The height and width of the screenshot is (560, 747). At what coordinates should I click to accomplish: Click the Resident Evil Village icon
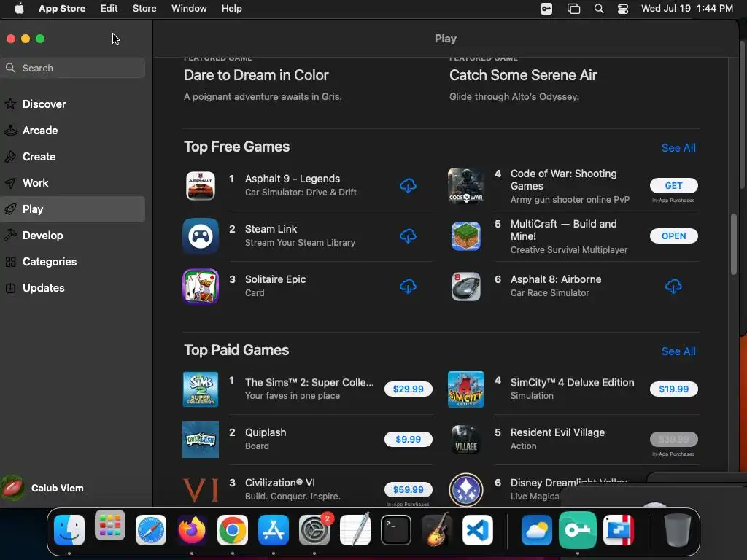tap(466, 439)
